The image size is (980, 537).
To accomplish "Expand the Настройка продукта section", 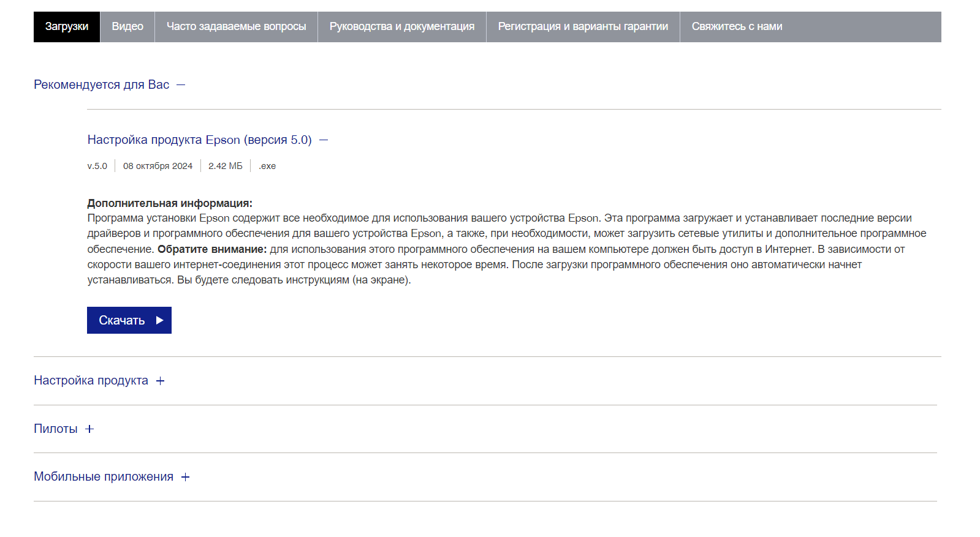I will 99,380.
